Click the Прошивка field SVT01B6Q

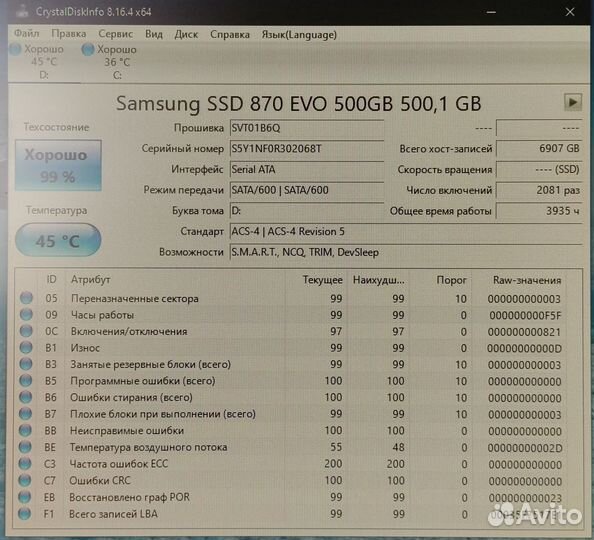pyautogui.click(x=307, y=128)
